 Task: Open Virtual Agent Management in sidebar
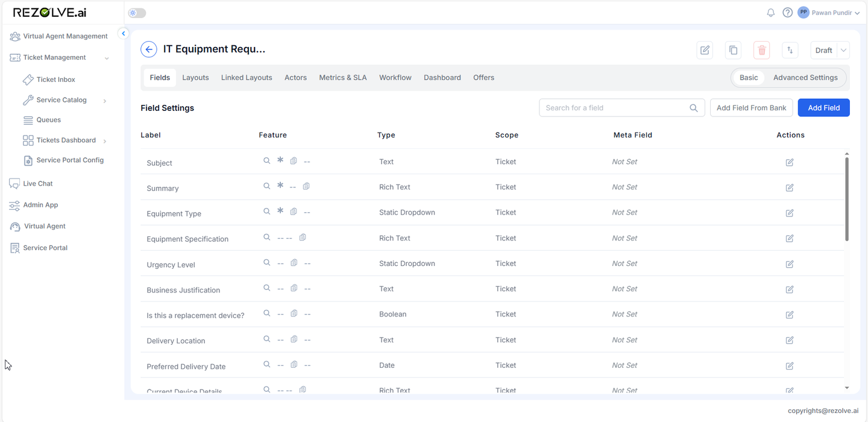[58, 36]
